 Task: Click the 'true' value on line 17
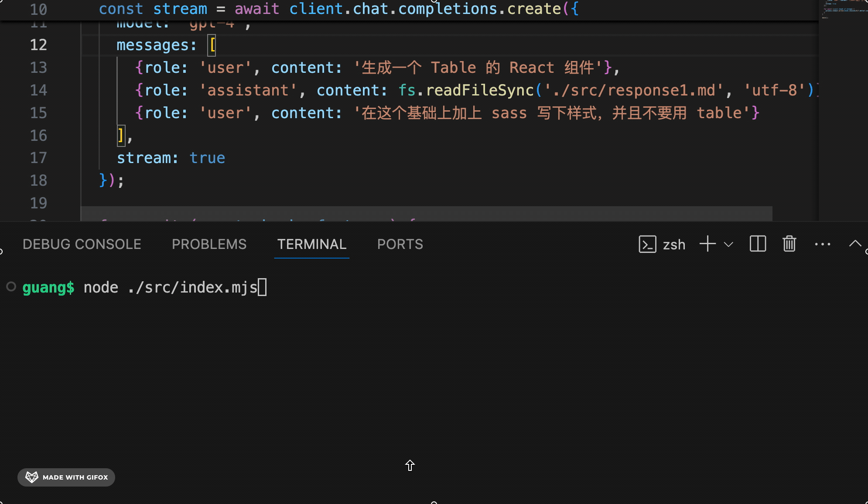[207, 158]
